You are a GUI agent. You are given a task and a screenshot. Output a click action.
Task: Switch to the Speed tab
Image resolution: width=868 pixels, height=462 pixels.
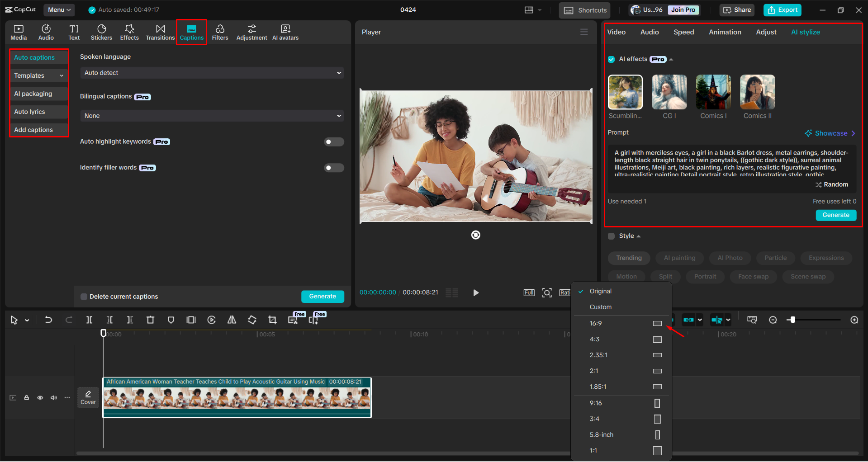[x=683, y=32]
